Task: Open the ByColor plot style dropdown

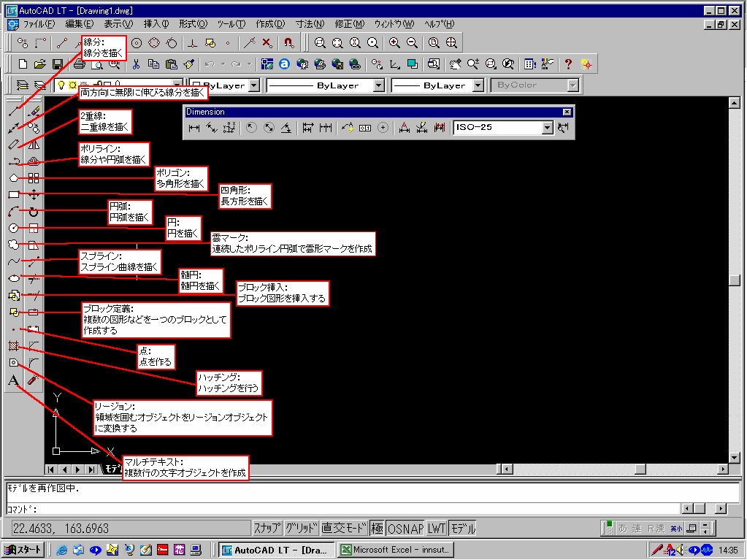Action: 573,85
